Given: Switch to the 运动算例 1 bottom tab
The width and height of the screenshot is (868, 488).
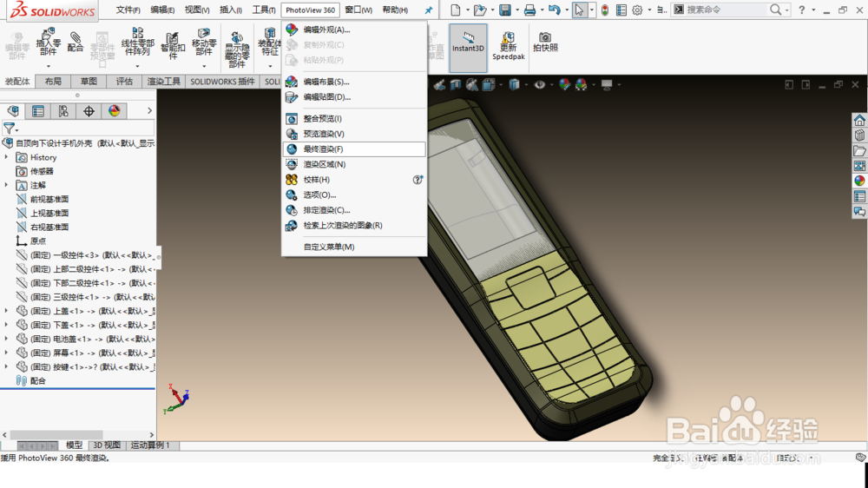Looking at the screenshot, I should point(150,445).
